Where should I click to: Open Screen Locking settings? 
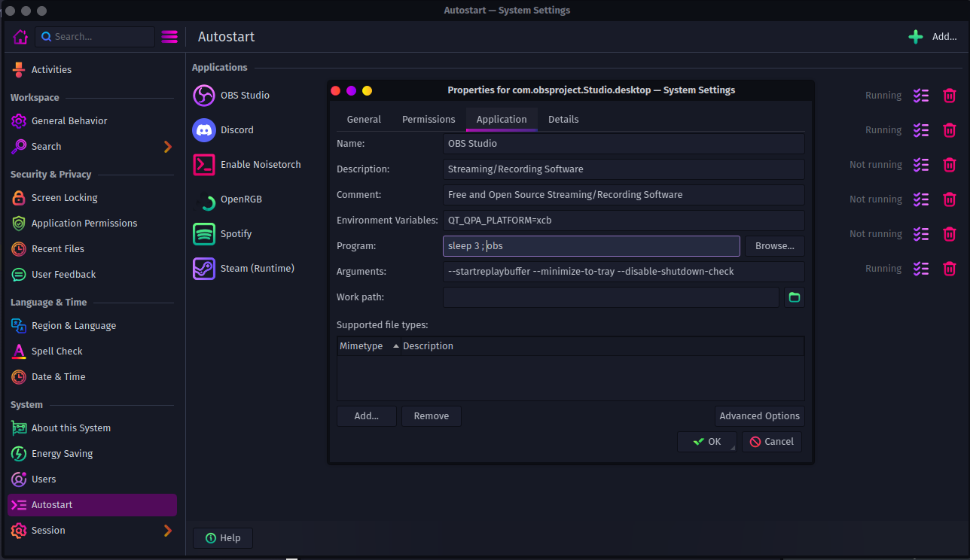pyautogui.click(x=92, y=198)
